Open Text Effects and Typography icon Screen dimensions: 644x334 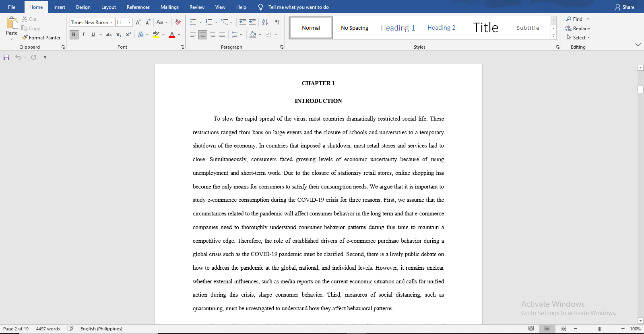[141, 35]
